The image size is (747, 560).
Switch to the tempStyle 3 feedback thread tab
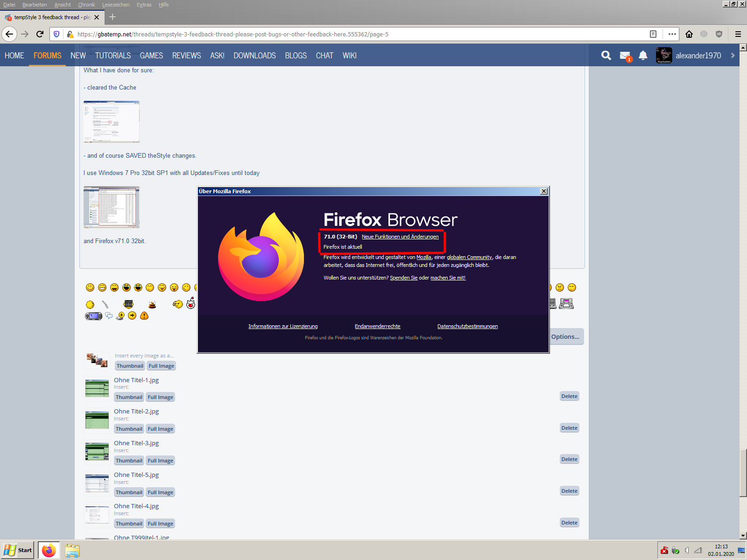[x=51, y=17]
